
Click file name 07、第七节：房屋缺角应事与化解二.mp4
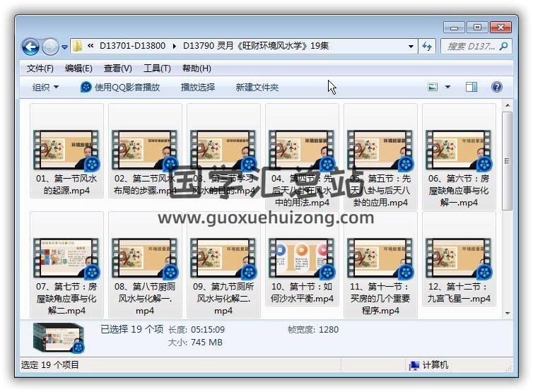66,299
